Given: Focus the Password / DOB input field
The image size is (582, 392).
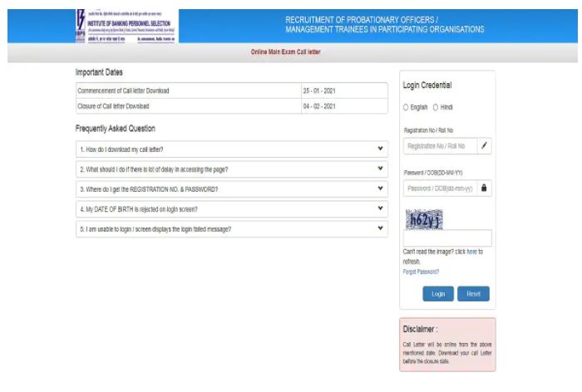Looking at the screenshot, I should (x=441, y=189).
